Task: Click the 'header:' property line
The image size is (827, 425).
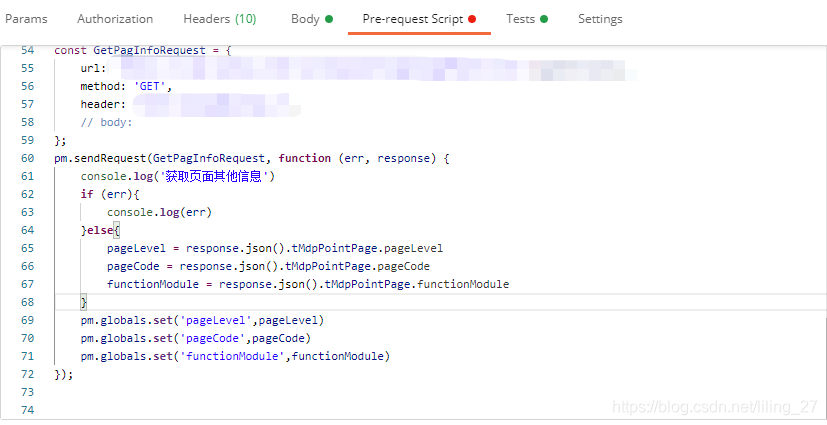Action: pyautogui.click(x=103, y=104)
